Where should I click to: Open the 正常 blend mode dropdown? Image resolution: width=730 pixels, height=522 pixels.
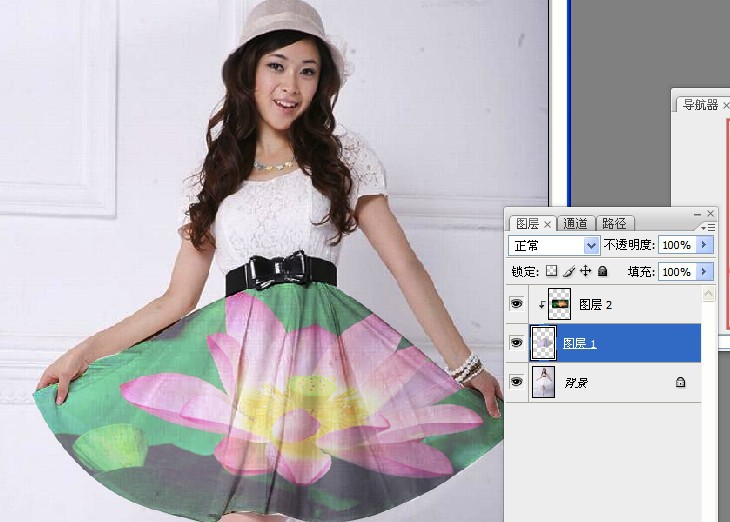[x=591, y=245]
